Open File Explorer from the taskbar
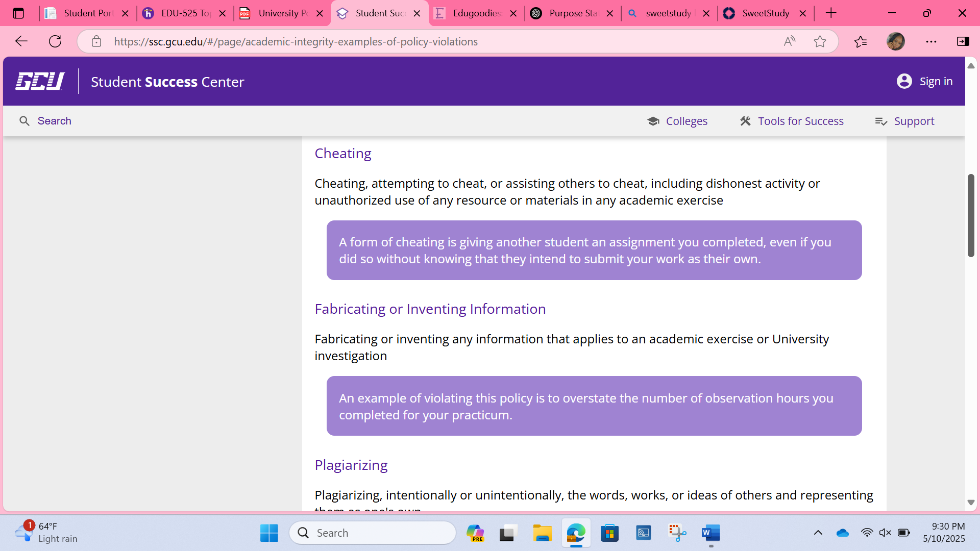 [x=542, y=533]
